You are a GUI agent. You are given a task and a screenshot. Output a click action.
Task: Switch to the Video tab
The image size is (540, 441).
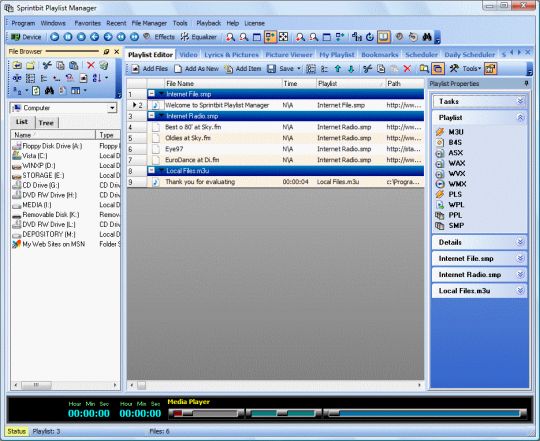188,55
